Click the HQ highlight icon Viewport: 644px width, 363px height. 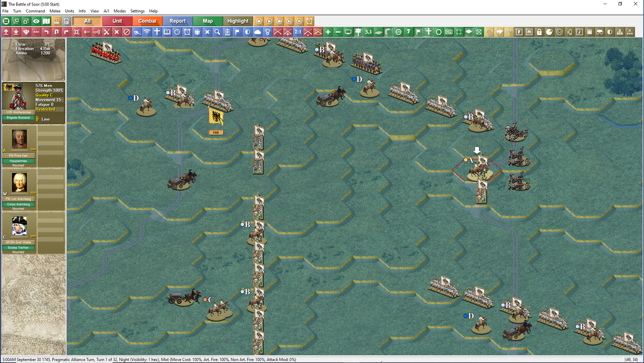point(448,32)
